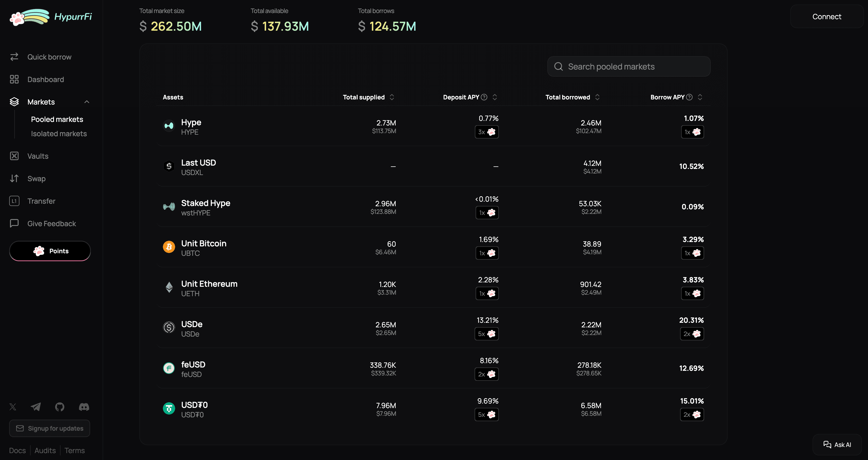Toggle sorting on Deposit APY column
This screenshot has width=868, height=460.
495,97
